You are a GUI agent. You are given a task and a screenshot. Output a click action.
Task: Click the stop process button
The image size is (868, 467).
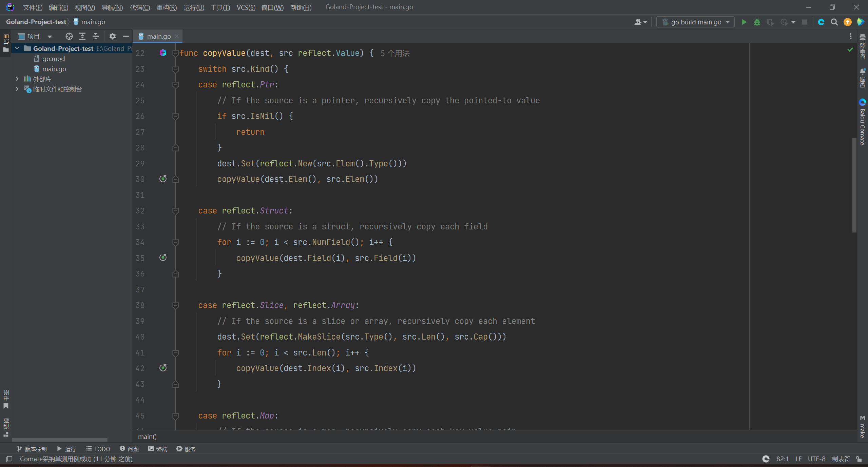(804, 22)
